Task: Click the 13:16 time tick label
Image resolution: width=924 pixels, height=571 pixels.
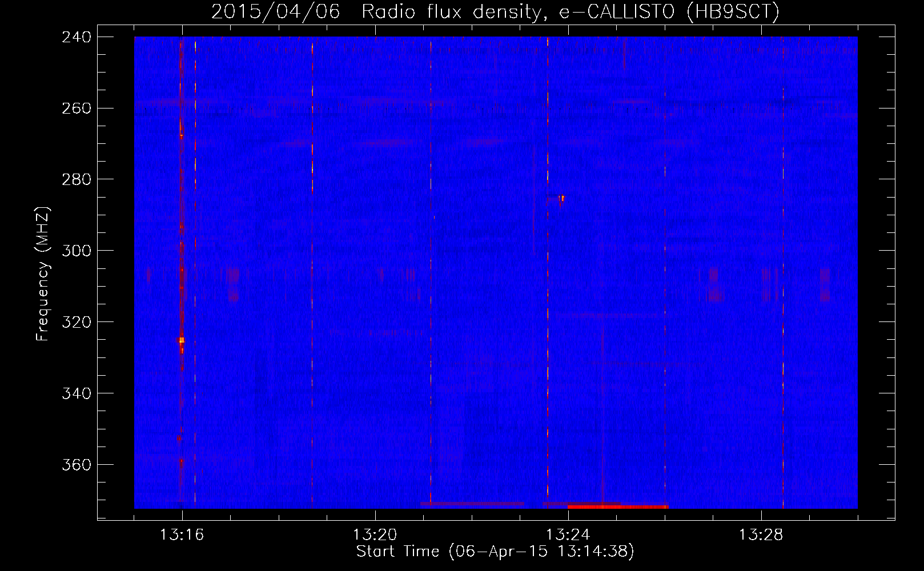Action: [182, 535]
